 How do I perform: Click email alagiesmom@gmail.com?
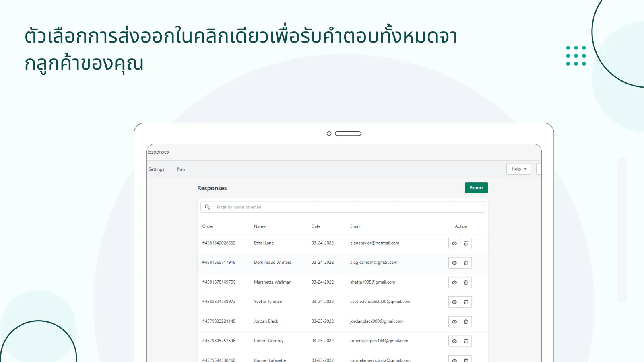[374, 263]
